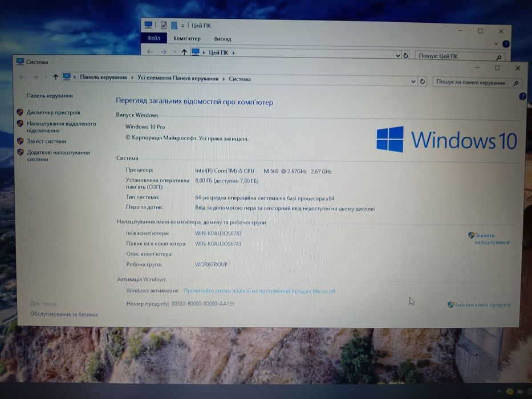Open address history dropdown in Система window
Viewport: 532px width, 399px height.
tap(413, 82)
